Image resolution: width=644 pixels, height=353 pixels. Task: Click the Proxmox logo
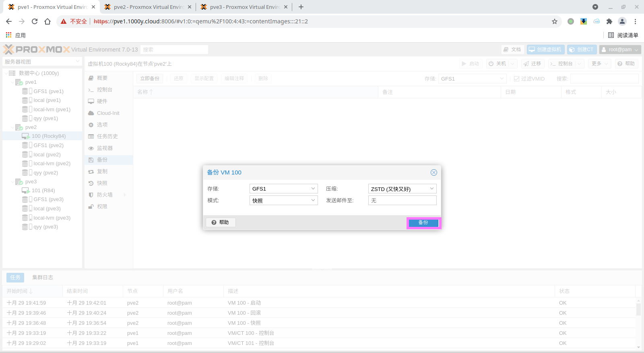click(x=37, y=50)
